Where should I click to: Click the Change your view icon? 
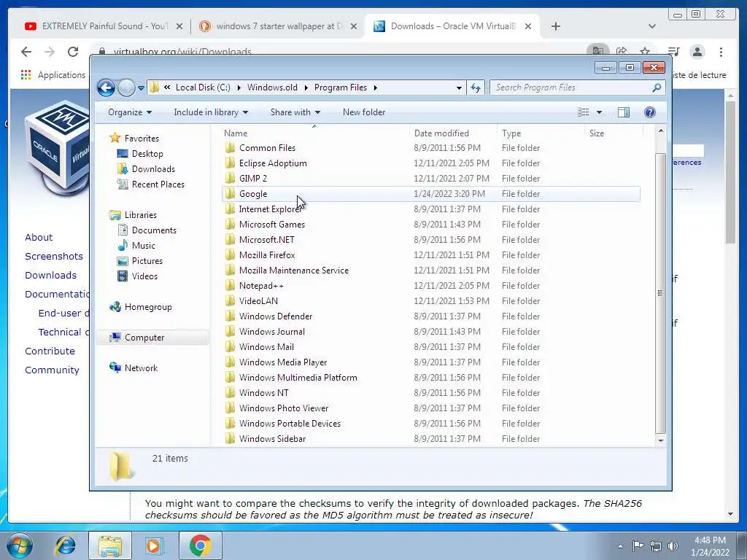[583, 112]
